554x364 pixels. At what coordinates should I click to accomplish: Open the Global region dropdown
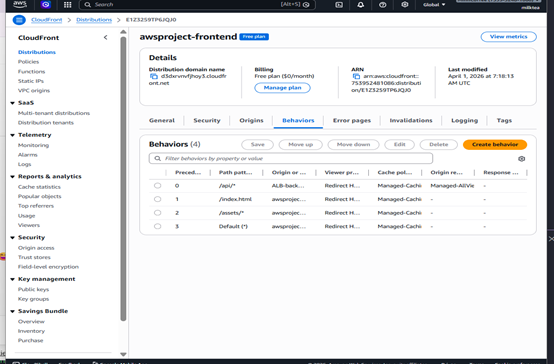coord(434,5)
